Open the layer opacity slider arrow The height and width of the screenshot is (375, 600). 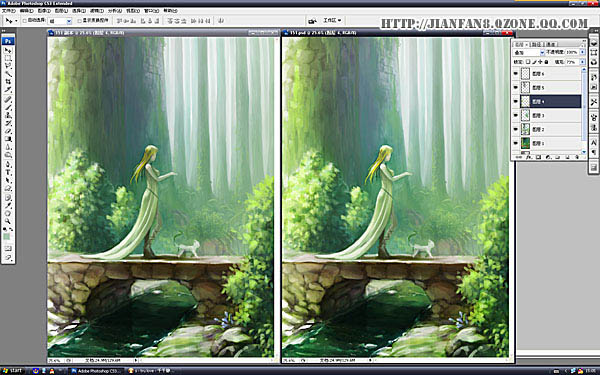point(583,52)
